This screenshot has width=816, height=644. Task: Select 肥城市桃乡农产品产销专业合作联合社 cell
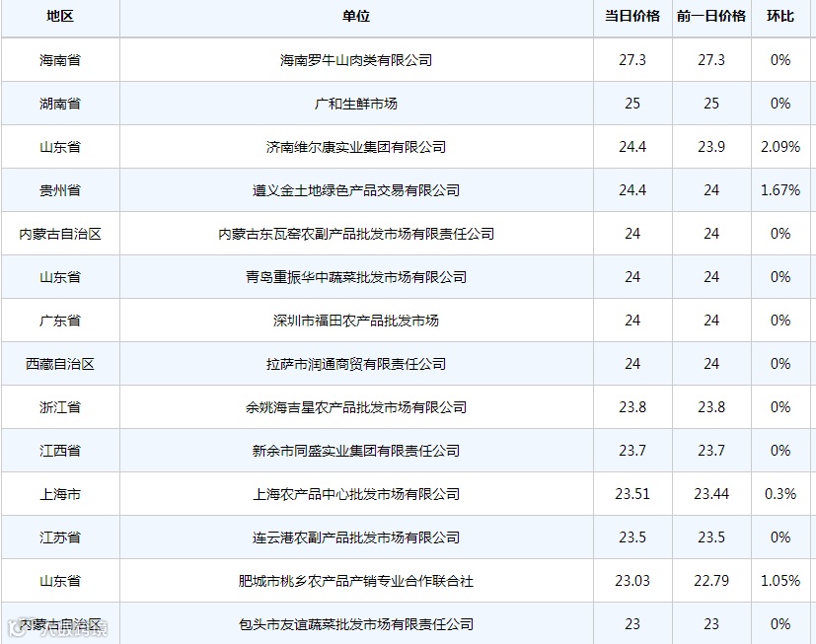click(x=356, y=581)
